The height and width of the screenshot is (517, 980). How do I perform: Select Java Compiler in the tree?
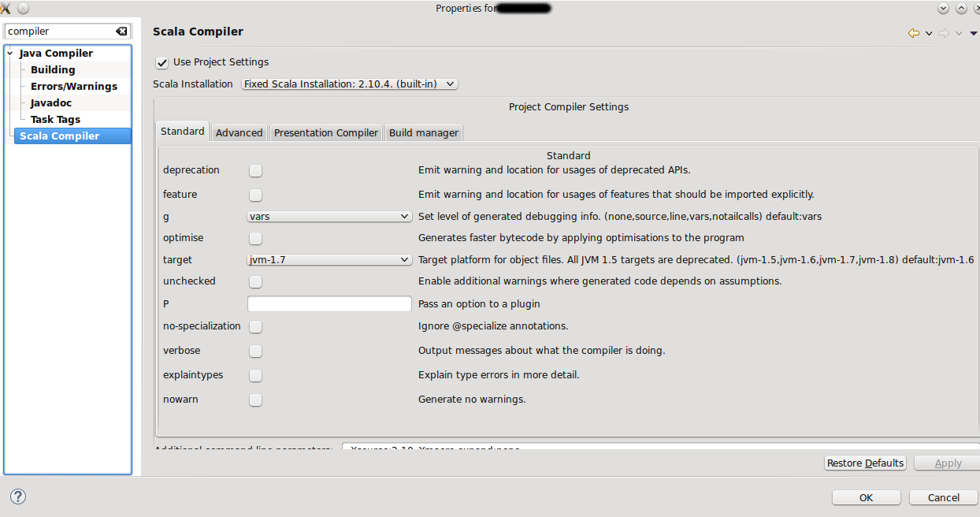click(56, 54)
